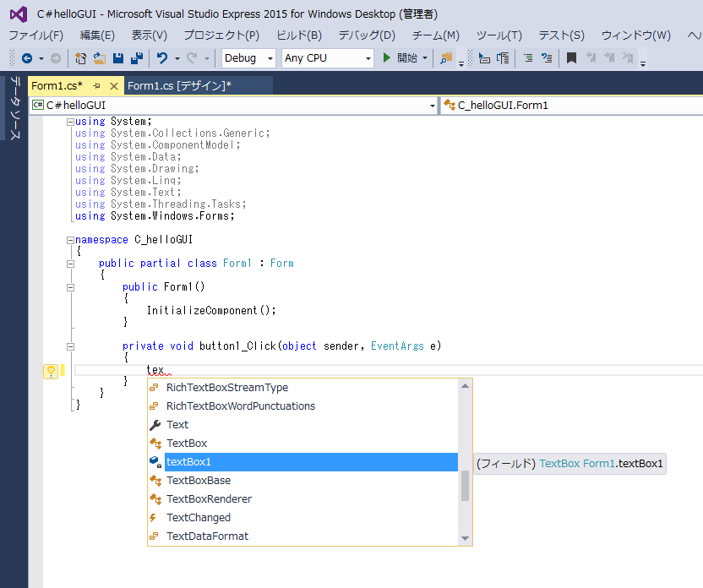Screen dimensions: 703x588
Task: Collapse the Form1 class block
Action: pos(70,264)
